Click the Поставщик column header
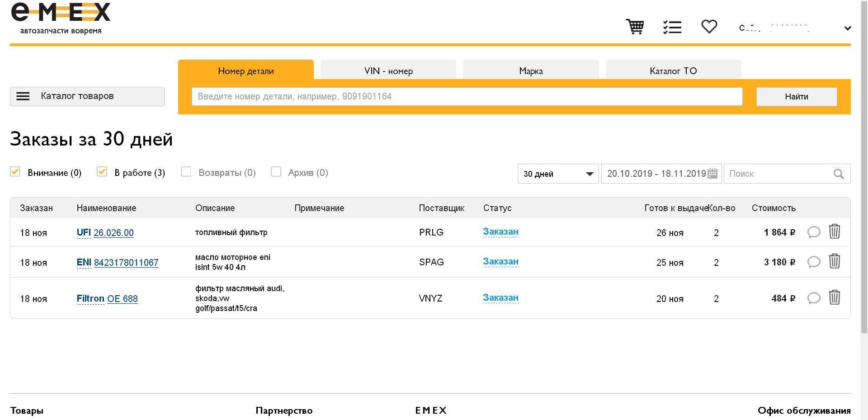This screenshot has width=868, height=420. click(441, 208)
